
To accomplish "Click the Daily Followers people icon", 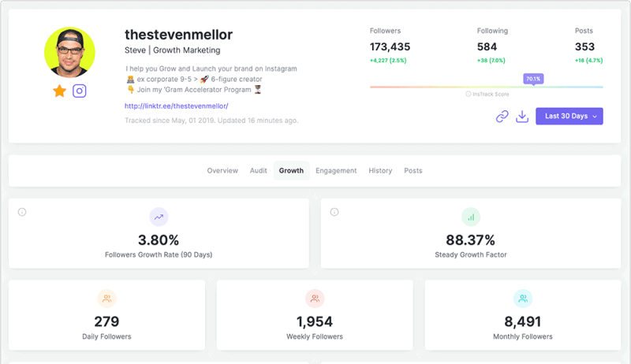I will pos(106,299).
